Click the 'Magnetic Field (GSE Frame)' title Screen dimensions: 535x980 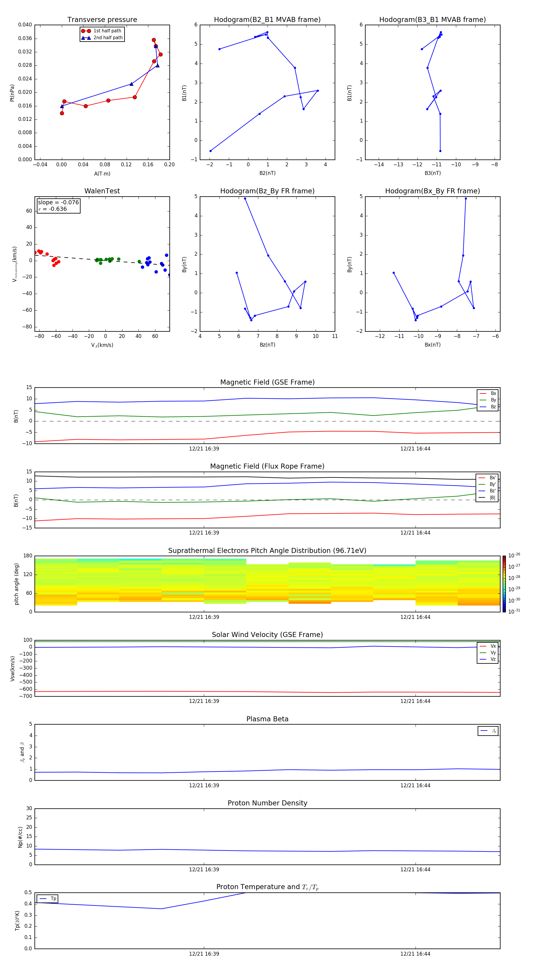[x=267, y=382]
